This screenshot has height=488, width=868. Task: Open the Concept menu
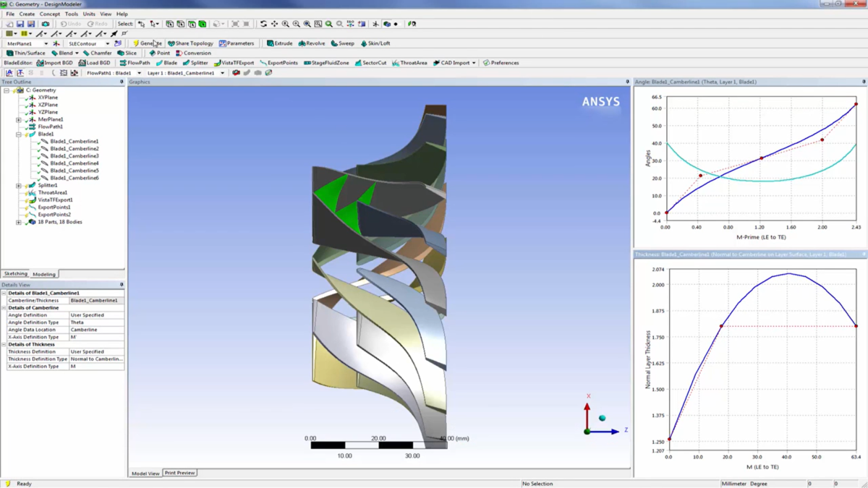pos(50,14)
